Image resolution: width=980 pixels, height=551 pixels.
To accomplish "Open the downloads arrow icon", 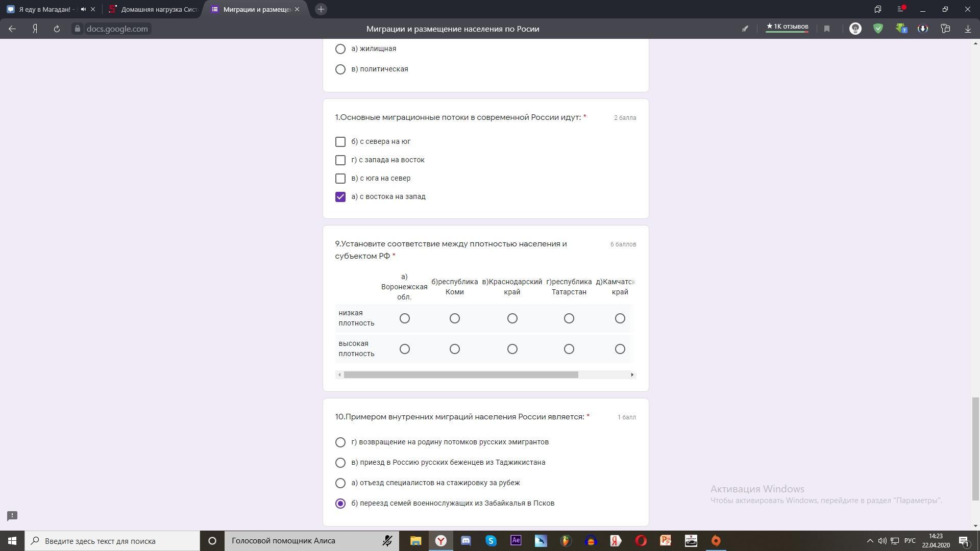I will (x=968, y=29).
